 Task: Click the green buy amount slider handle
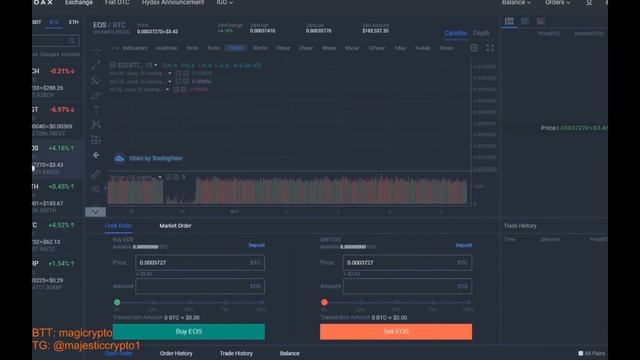(117, 302)
